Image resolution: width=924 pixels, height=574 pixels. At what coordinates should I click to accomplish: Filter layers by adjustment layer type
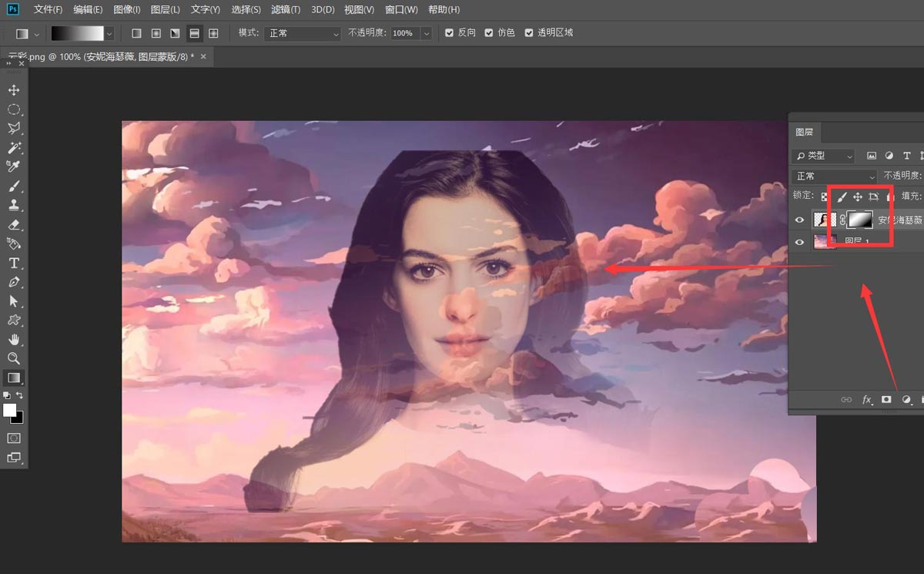889,156
